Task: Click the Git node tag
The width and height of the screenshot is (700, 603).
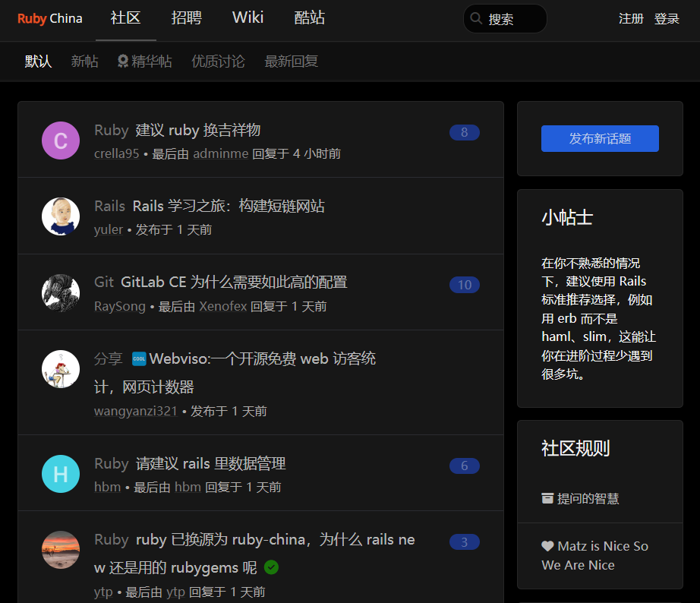Action: click(104, 283)
